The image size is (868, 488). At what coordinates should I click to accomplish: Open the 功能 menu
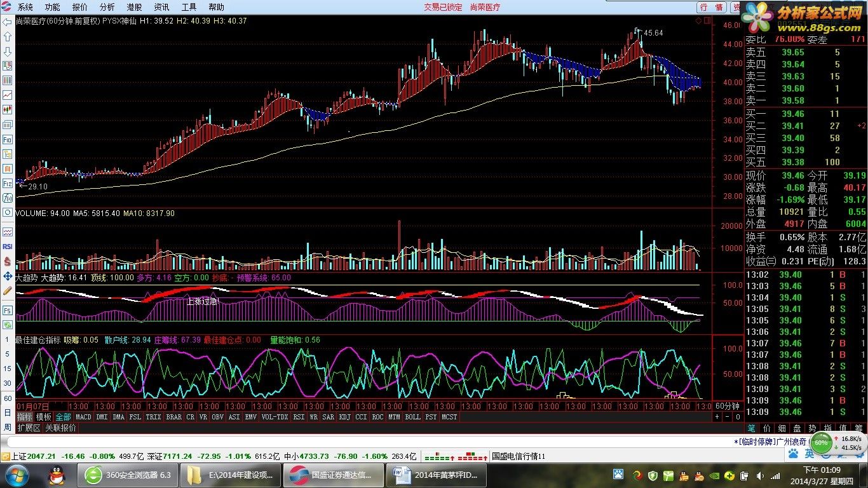coord(53,7)
